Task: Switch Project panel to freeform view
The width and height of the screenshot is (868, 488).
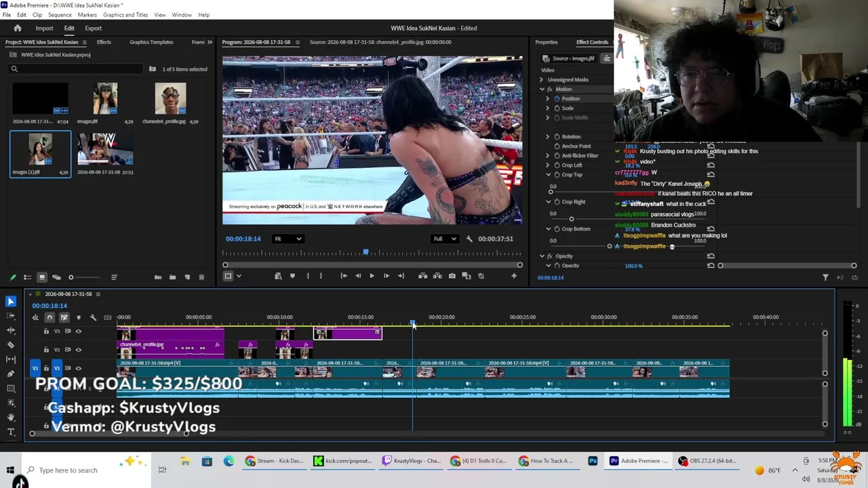Action: (56, 277)
